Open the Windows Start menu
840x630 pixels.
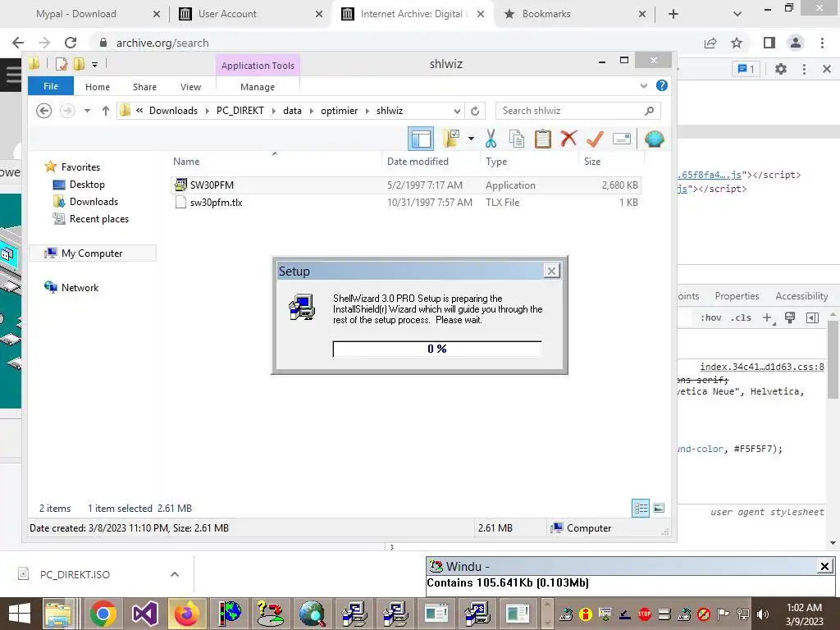pos(20,614)
